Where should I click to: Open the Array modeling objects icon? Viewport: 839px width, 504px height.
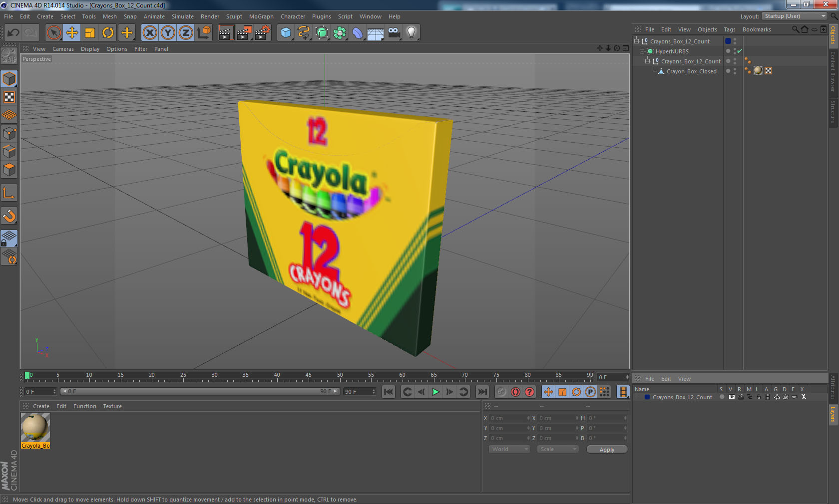click(x=340, y=33)
